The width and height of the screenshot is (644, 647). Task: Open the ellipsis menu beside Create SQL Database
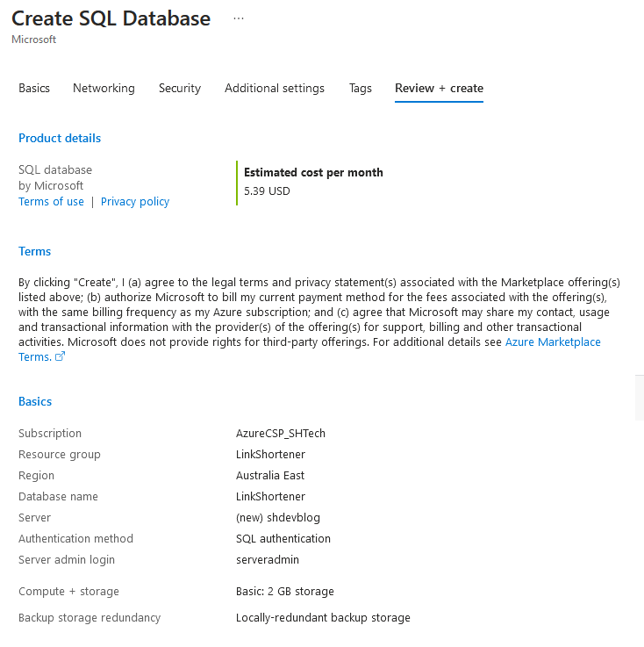(x=239, y=18)
